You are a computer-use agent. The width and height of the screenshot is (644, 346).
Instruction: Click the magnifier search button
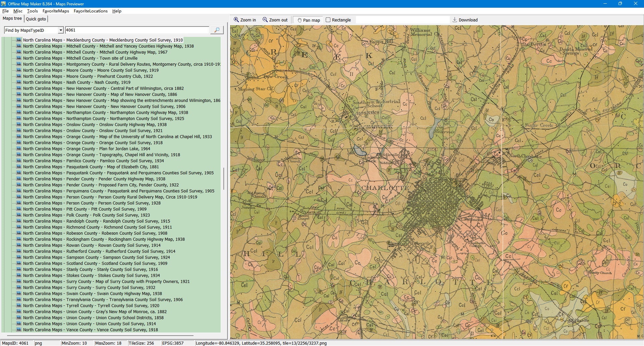[x=217, y=30]
